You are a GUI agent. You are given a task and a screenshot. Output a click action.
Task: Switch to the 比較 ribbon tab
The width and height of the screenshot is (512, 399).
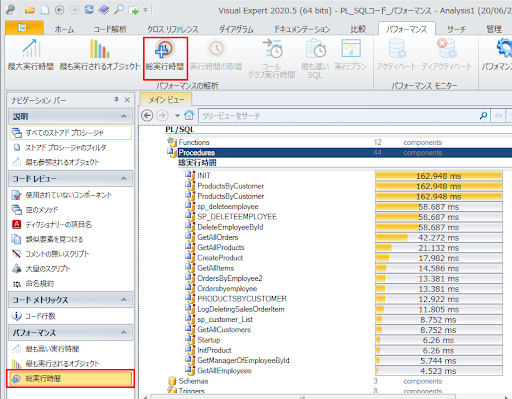(358, 29)
